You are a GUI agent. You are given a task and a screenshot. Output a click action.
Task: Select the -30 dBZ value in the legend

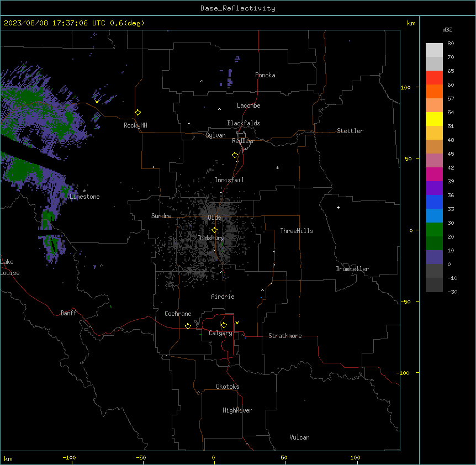[x=452, y=292]
